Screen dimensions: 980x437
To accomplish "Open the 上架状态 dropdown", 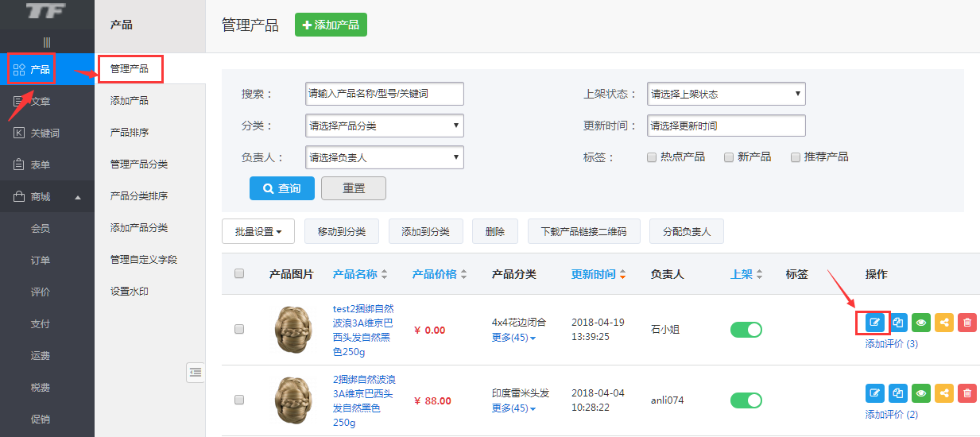I will 726,94.
